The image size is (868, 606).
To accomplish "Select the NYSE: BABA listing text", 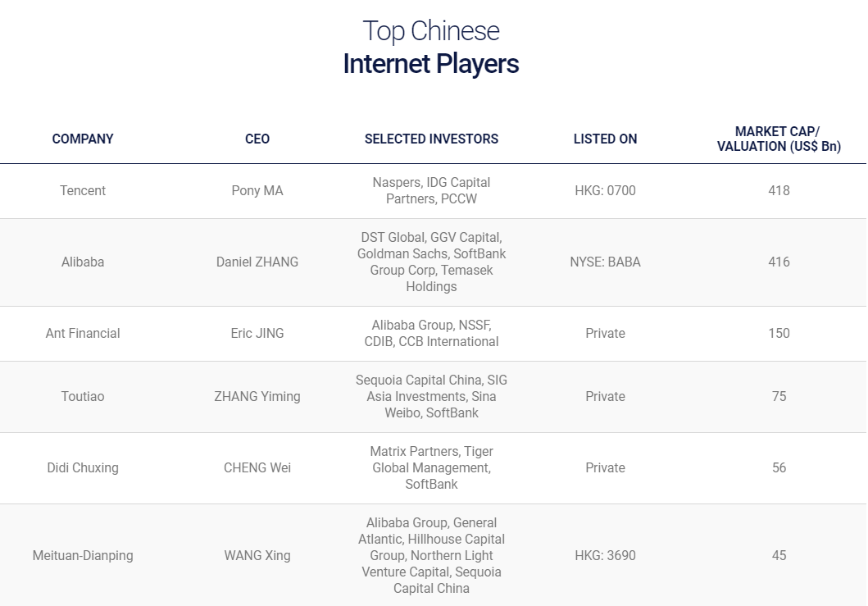I will click(605, 262).
